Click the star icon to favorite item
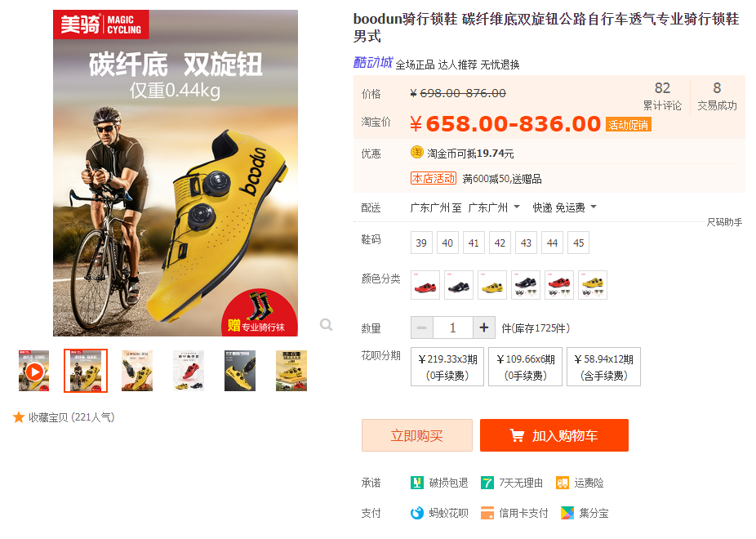The height and width of the screenshot is (539, 756). pyautogui.click(x=19, y=417)
